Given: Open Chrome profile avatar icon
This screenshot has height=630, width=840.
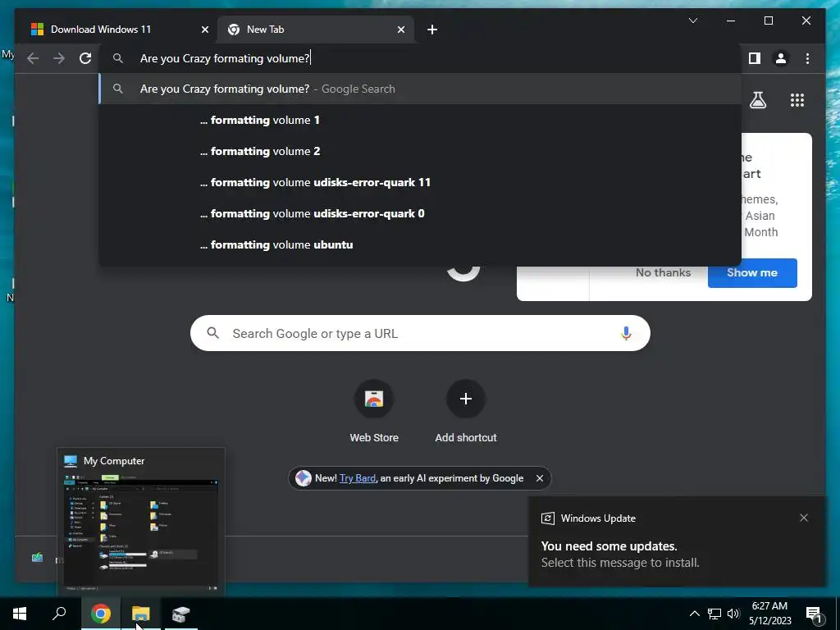Looking at the screenshot, I should pyautogui.click(x=781, y=58).
